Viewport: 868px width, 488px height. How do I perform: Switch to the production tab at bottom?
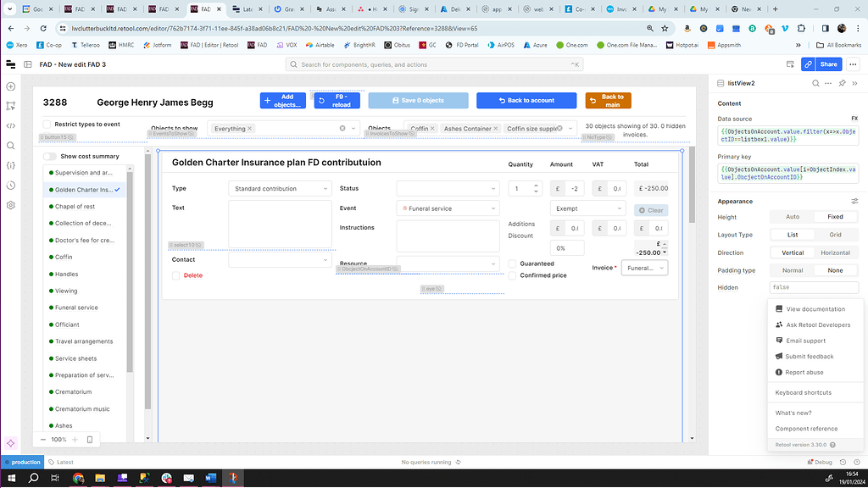[21, 462]
